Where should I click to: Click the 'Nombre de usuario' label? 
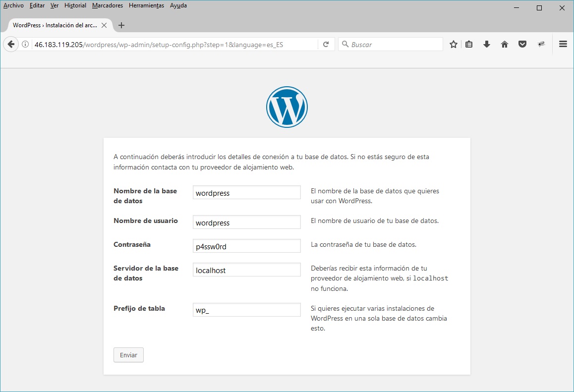146,221
